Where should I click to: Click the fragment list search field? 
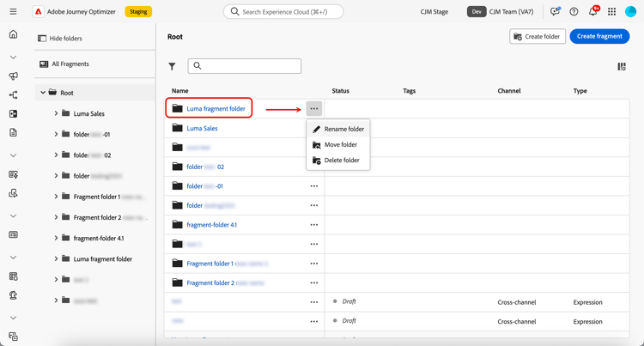[x=245, y=66]
